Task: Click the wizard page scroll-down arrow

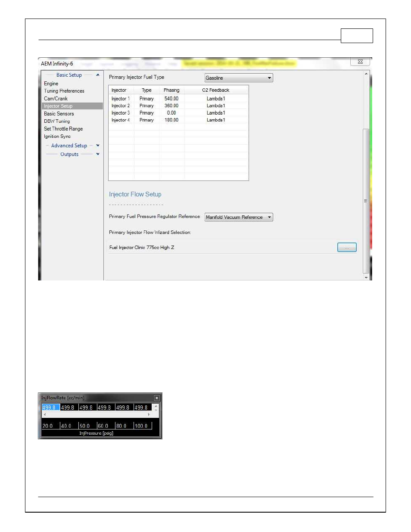Action: [x=366, y=277]
